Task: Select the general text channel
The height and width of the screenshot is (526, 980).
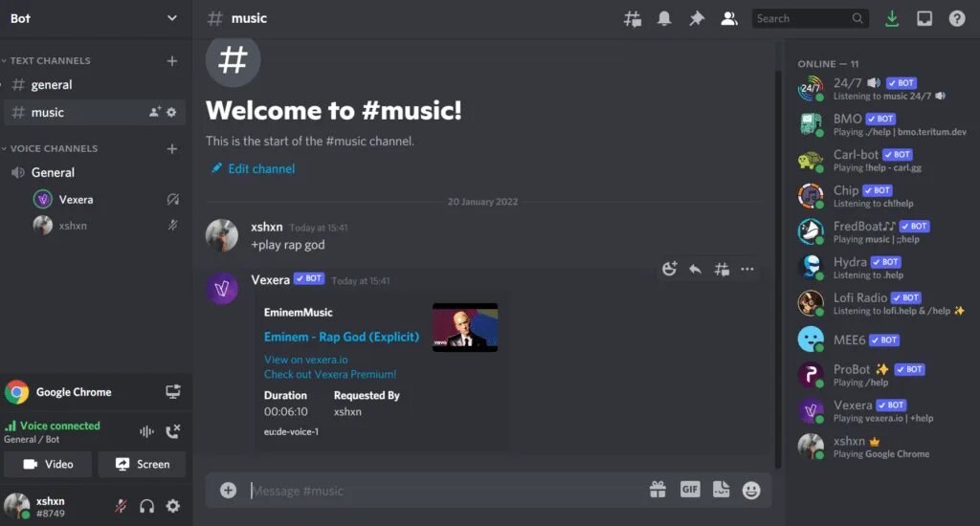Action: (95, 84)
